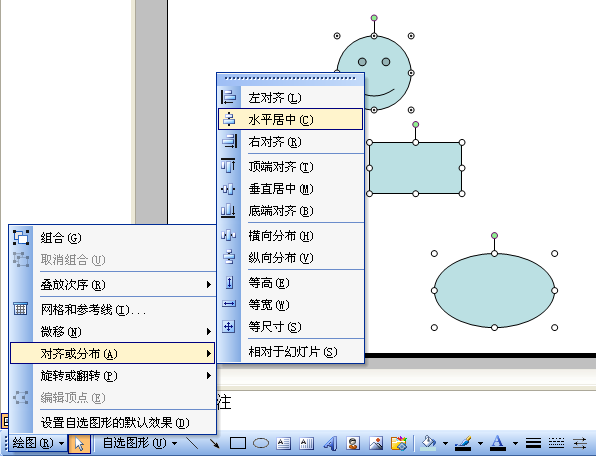Open the Insert Clip Art tool
The height and width of the screenshot is (456, 596).
click(353, 443)
